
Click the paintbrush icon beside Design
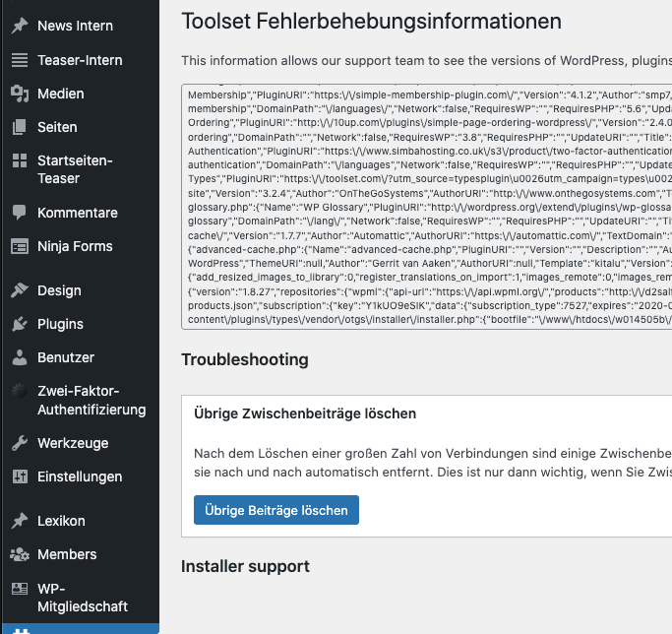[20, 290]
